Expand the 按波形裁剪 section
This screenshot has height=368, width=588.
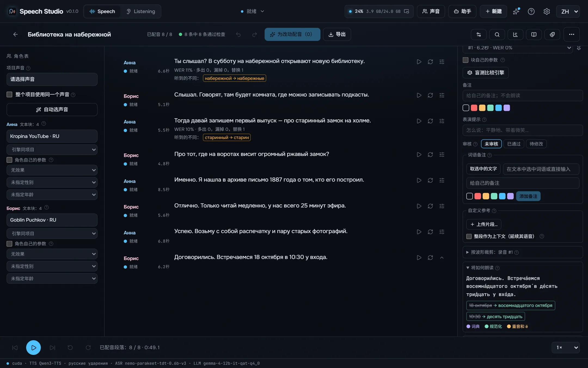point(523,252)
